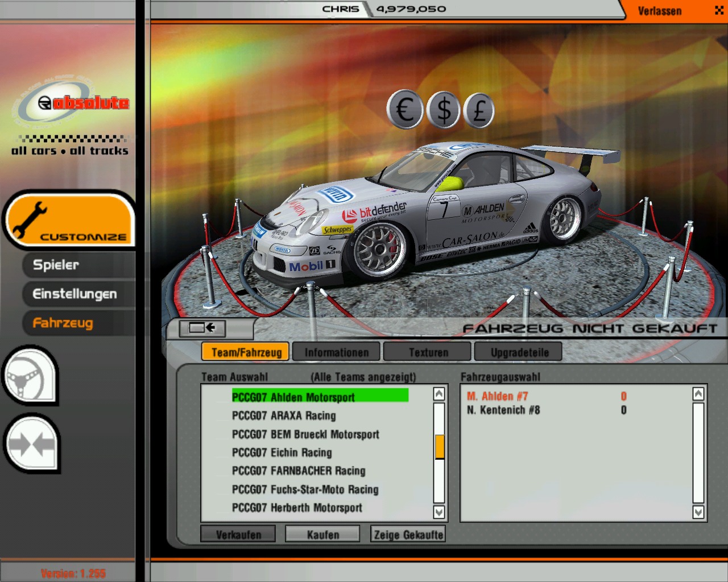Click the opposing arrows icon
This screenshot has width=728, height=582.
(31, 444)
